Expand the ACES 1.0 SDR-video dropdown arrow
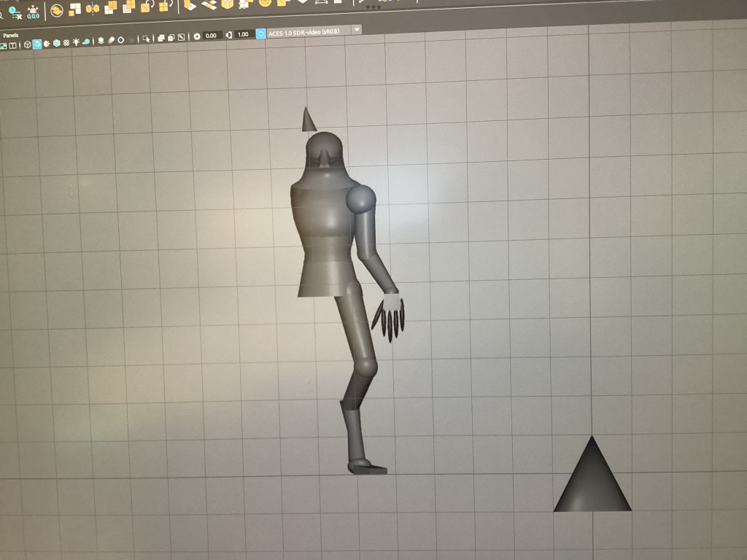747x560 pixels. pos(357,30)
